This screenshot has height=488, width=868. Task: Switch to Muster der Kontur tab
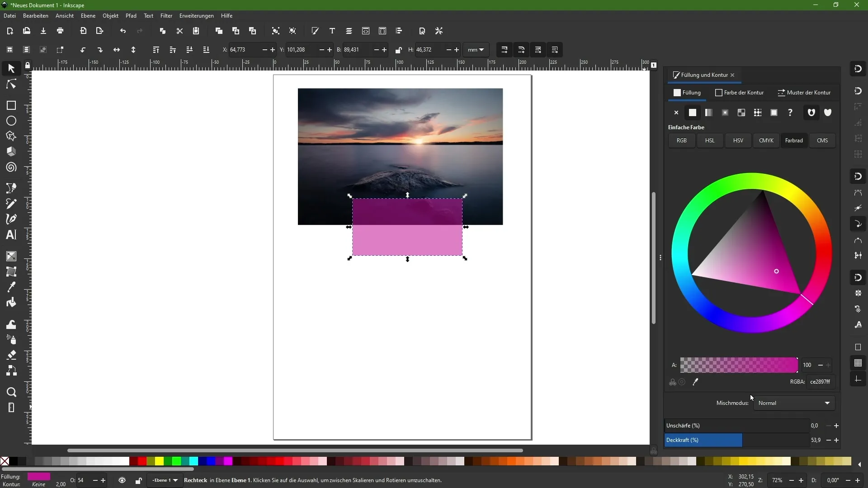coord(804,93)
